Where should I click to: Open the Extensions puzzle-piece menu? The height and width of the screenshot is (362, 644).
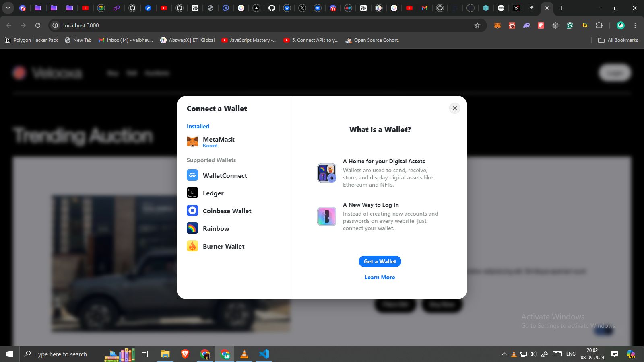(x=599, y=25)
